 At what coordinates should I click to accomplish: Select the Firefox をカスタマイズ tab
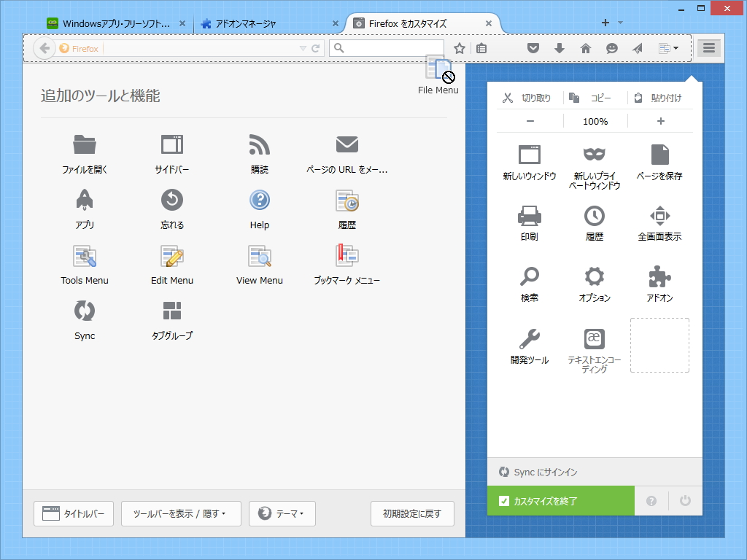[422, 23]
